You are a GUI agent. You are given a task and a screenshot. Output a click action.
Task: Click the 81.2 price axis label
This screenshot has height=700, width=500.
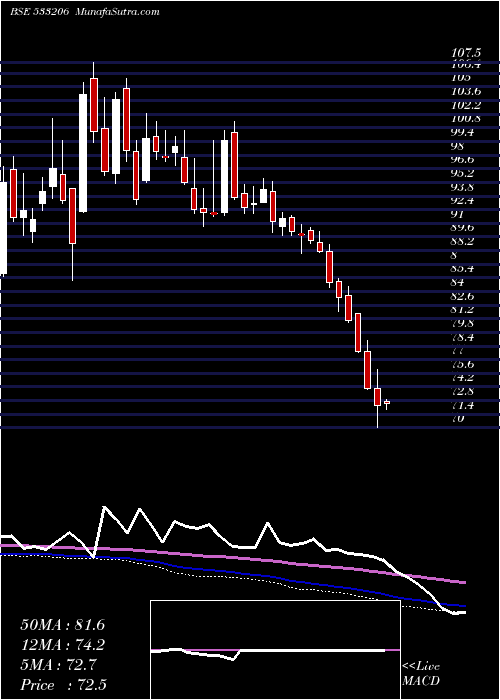[463, 309]
